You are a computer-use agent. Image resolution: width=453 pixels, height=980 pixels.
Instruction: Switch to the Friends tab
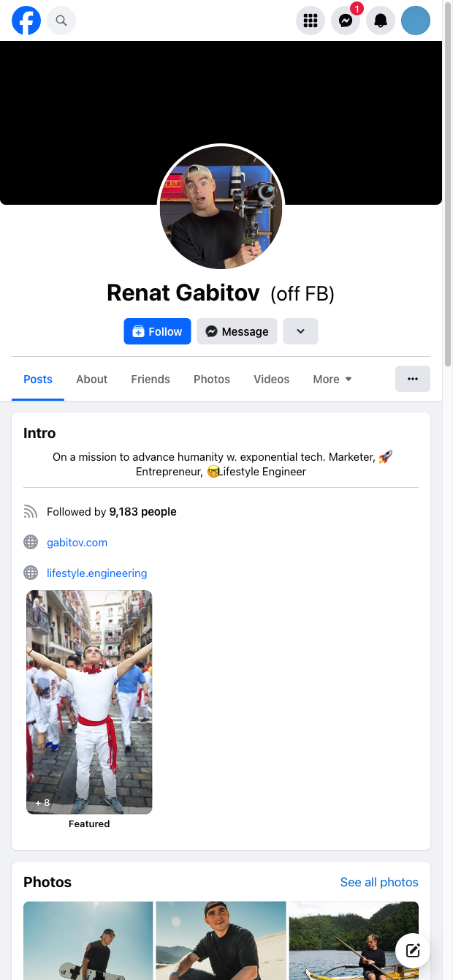(151, 379)
